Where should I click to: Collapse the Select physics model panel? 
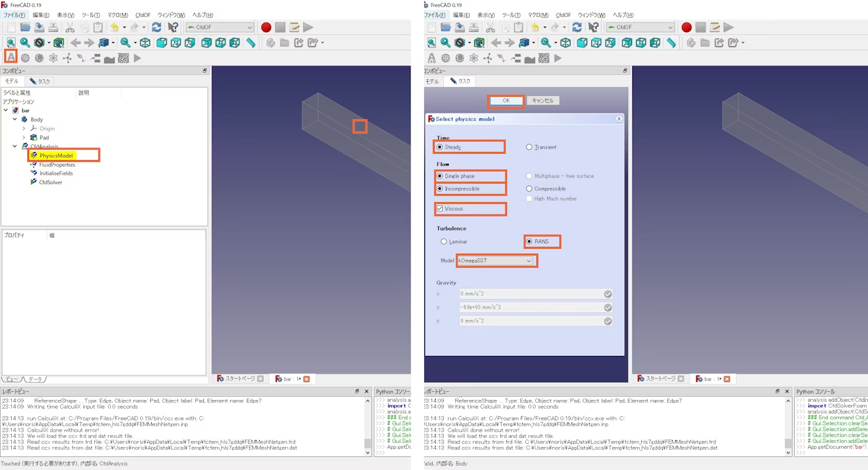click(x=619, y=119)
